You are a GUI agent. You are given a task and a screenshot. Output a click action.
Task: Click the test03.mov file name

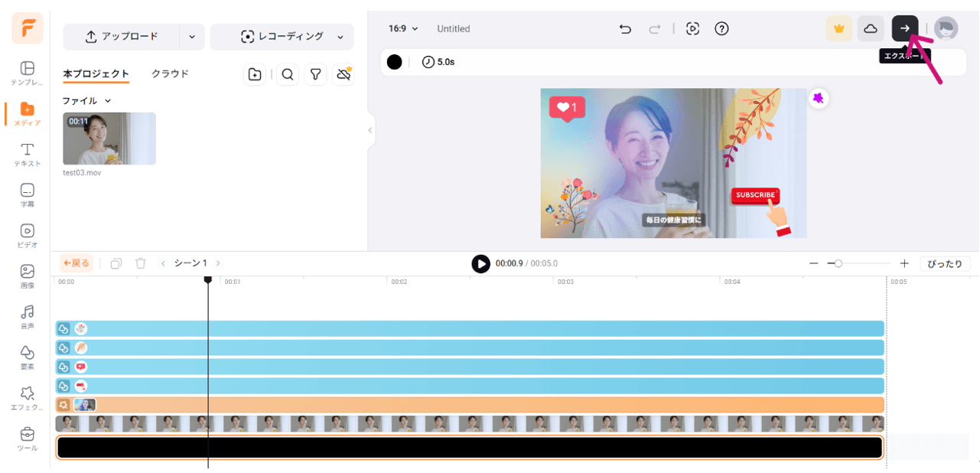click(x=82, y=173)
